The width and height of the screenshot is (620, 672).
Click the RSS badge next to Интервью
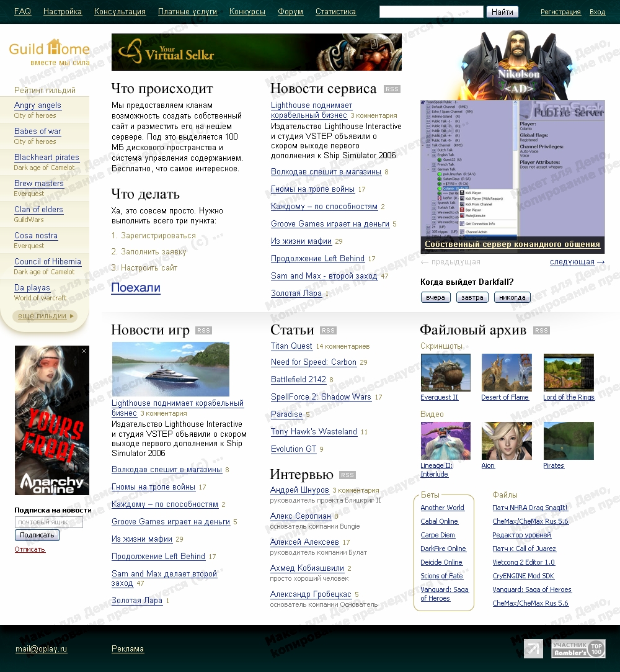(347, 475)
